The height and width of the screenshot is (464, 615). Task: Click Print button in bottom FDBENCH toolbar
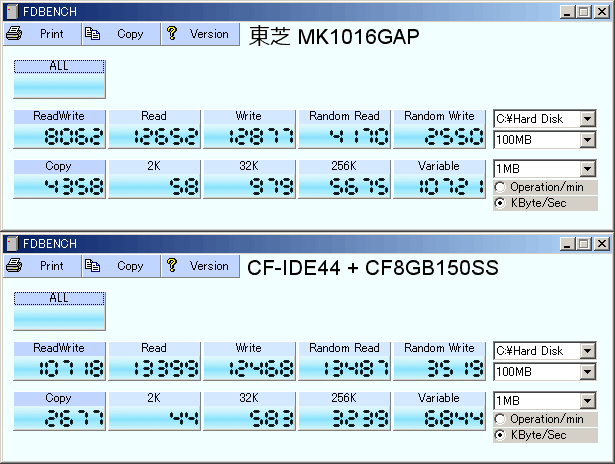tap(42, 266)
